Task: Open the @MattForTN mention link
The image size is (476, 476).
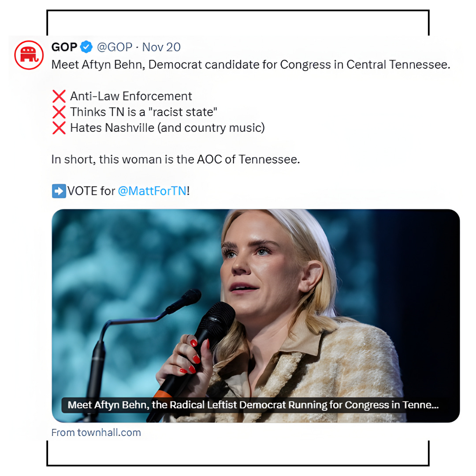Action: pos(152,191)
